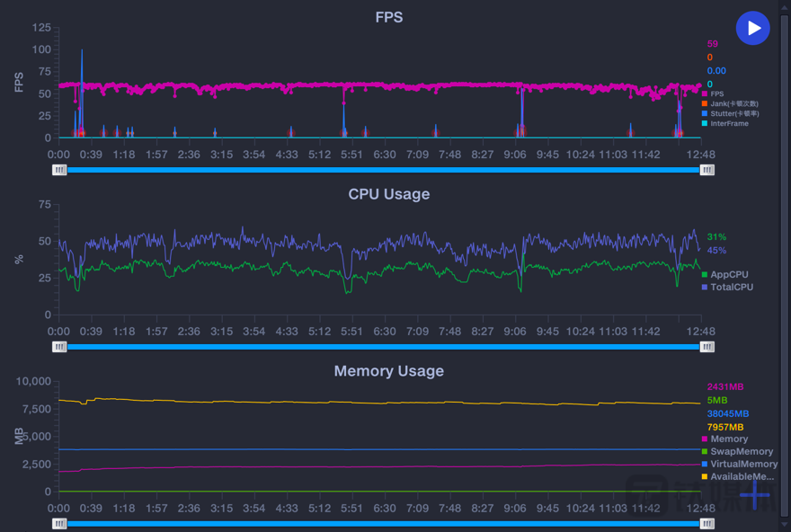Toggle the Memory legend entry

click(724, 439)
